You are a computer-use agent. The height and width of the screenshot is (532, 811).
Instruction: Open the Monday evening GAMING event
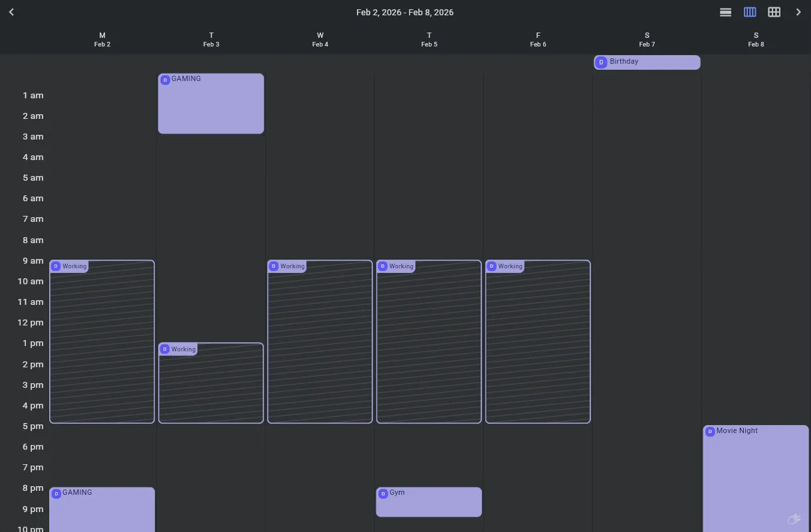tap(102, 511)
